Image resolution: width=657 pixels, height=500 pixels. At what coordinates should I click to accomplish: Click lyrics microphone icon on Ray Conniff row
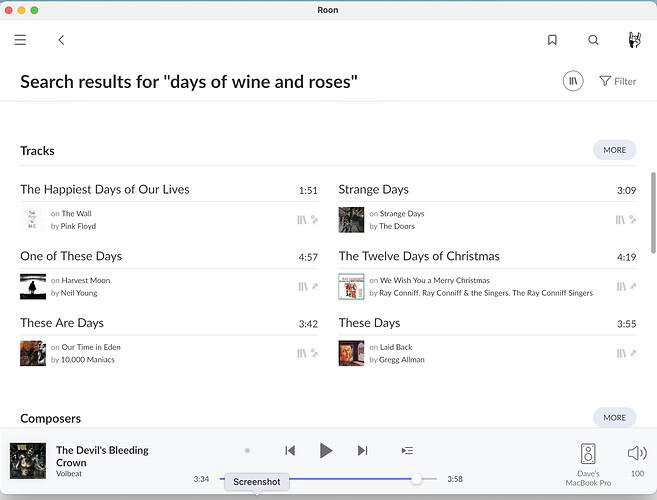(633, 287)
